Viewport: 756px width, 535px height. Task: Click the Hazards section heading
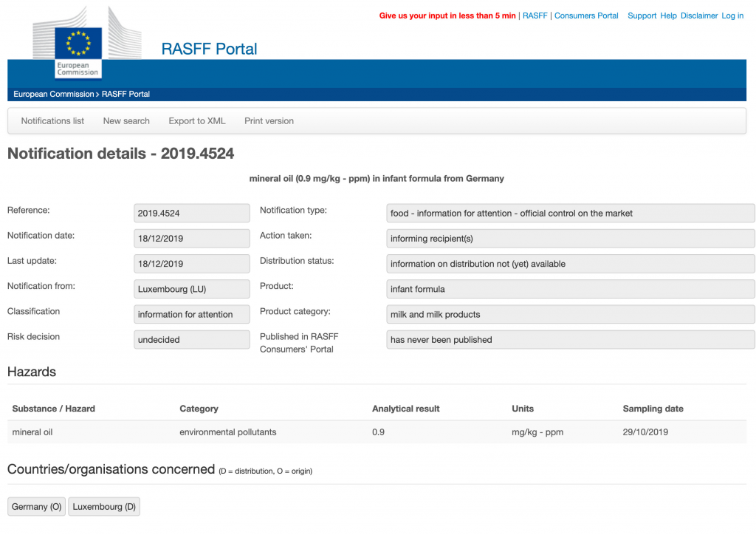31,372
